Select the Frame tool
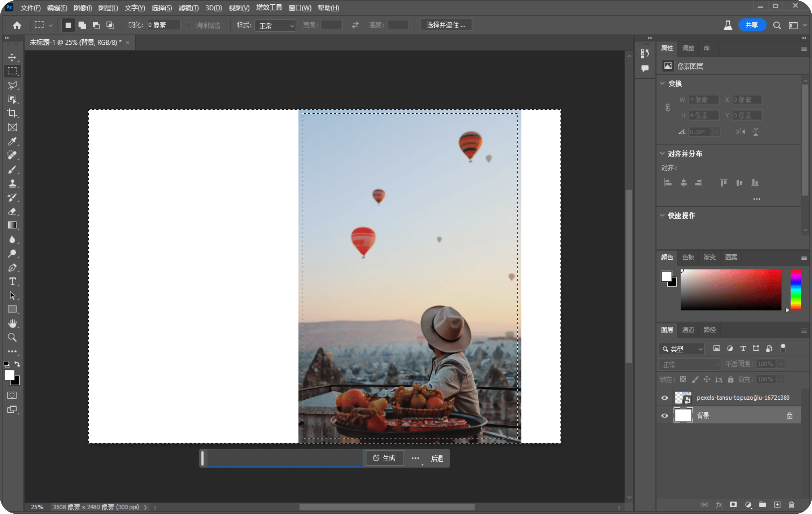 pyautogui.click(x=12, y=127)
